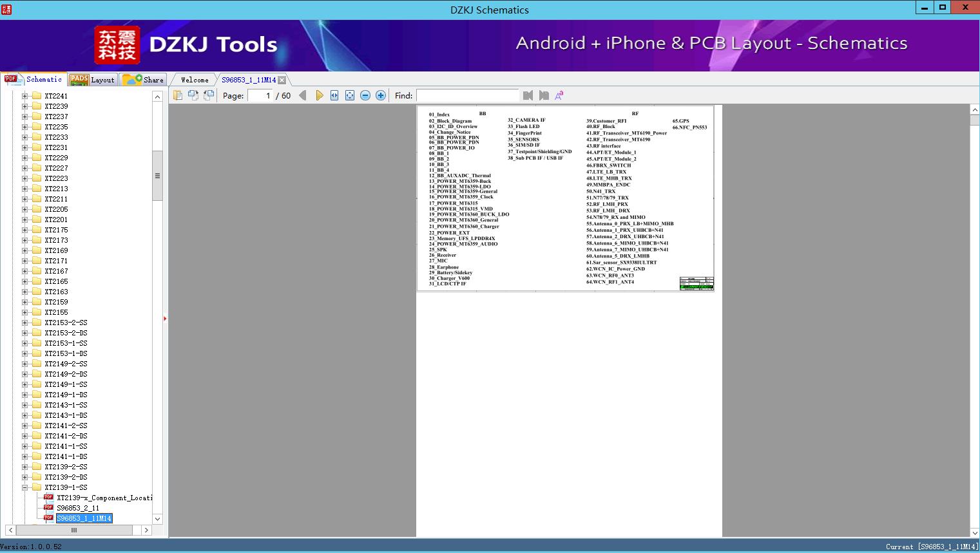Click the find previous icon
Screen dimensions: 980x553
click(x=528, y=95)
